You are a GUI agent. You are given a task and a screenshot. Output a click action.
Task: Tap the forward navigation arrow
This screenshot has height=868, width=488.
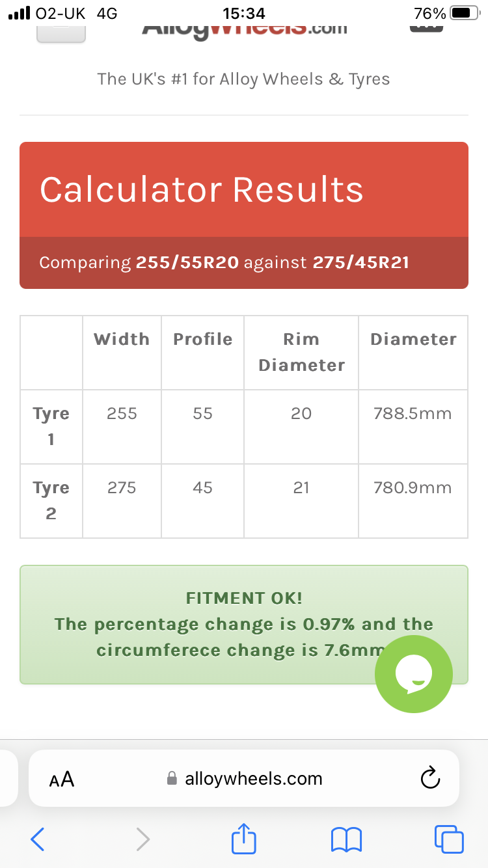click(143, 839)
